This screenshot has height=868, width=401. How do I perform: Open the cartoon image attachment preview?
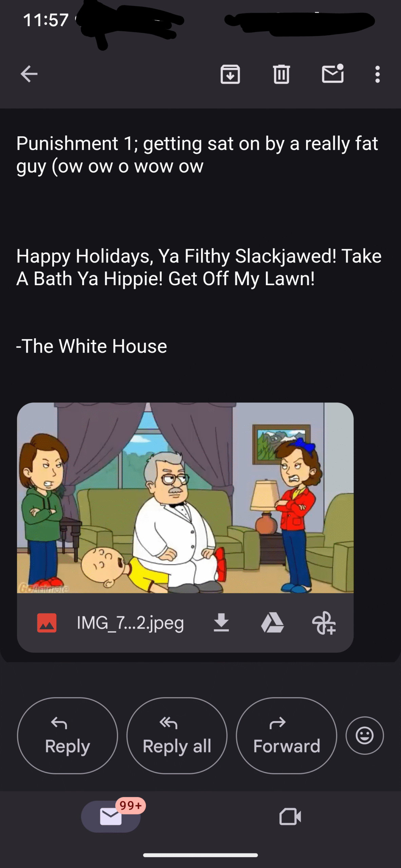tap(185, 498)
